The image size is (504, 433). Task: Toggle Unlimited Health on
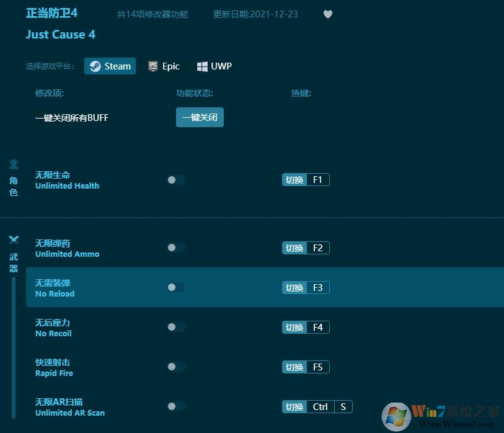(175, 180)
